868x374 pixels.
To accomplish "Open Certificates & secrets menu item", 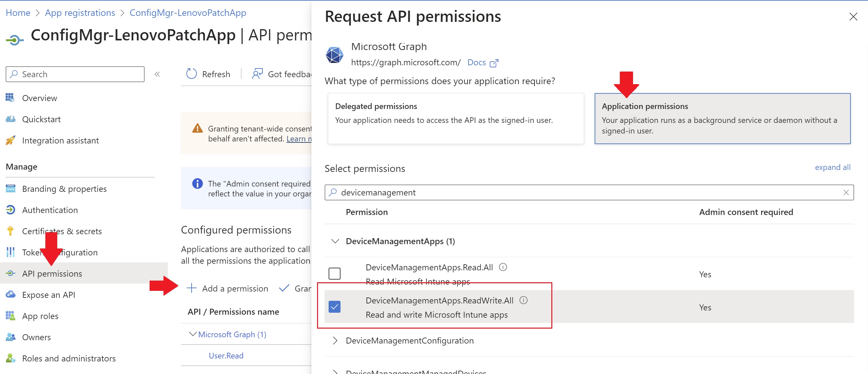I will coord(62,231).
